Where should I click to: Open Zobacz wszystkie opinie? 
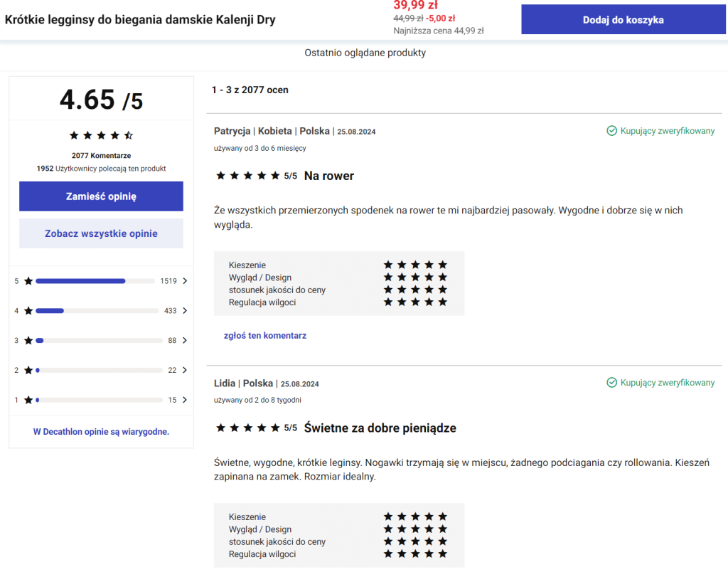[101, 233]
